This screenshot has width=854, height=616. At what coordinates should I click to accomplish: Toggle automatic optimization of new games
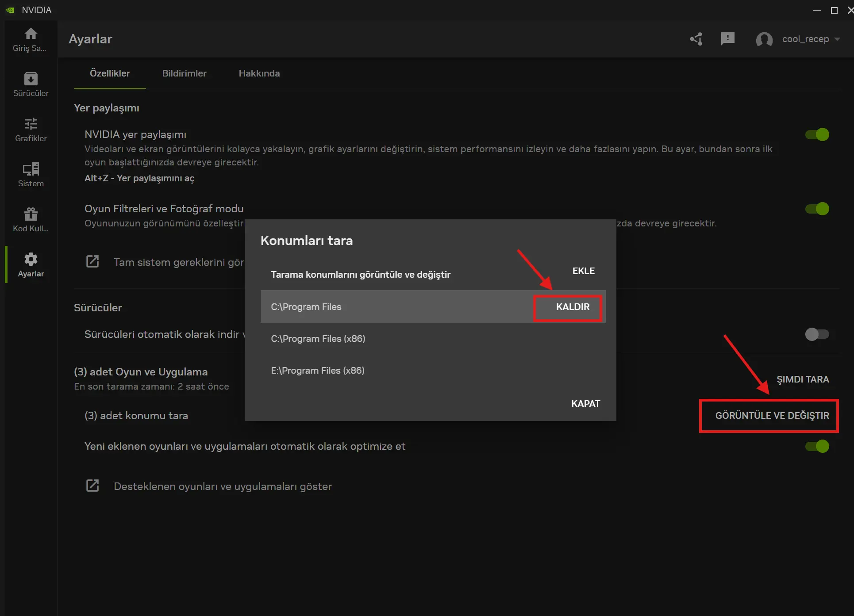pos(817,446)
